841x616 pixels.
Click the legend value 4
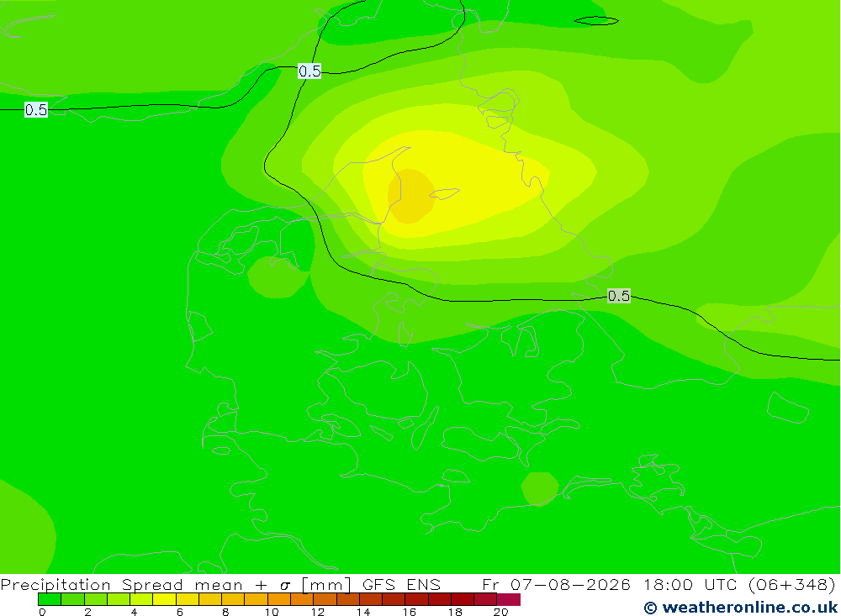tap(134, 612)
